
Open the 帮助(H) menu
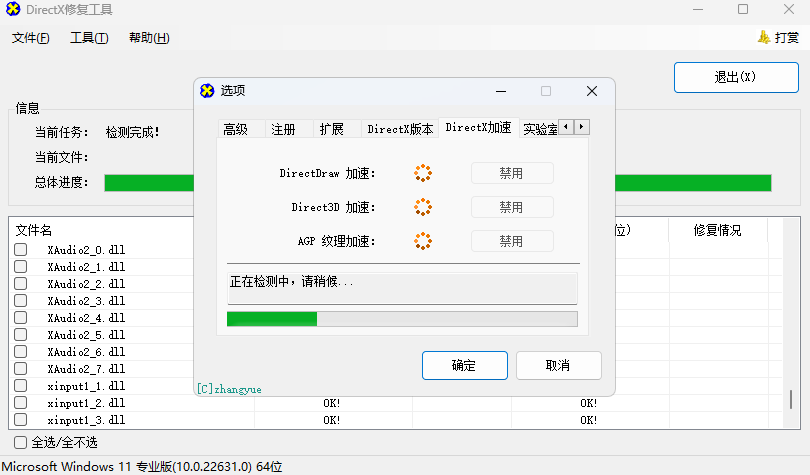click(149, 38)
